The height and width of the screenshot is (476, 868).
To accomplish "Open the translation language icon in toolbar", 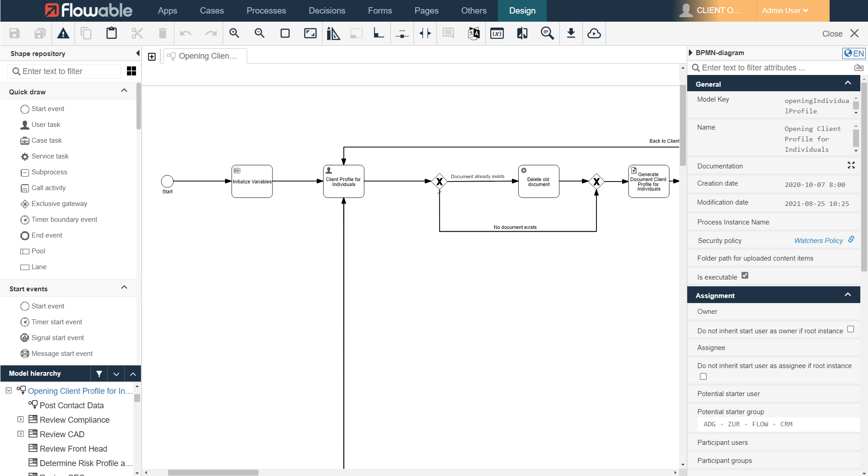I will [474, 33].
